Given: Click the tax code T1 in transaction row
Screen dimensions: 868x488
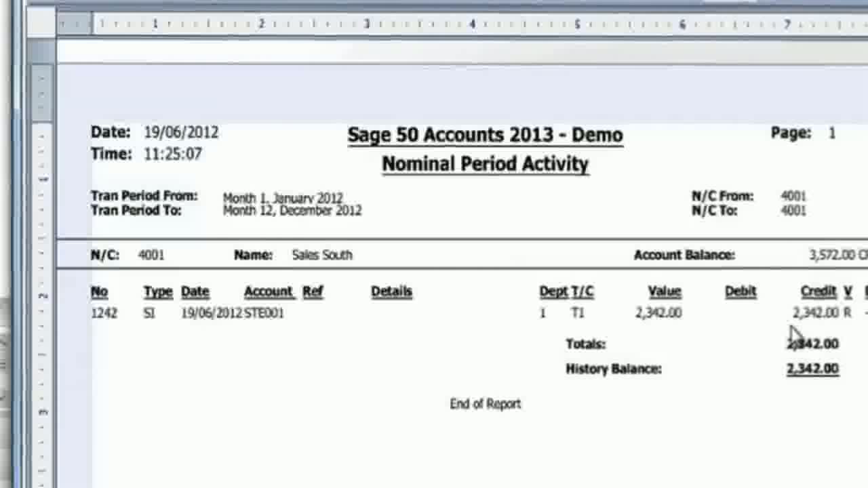Looking at the screenshot, I should pos(578,313).
